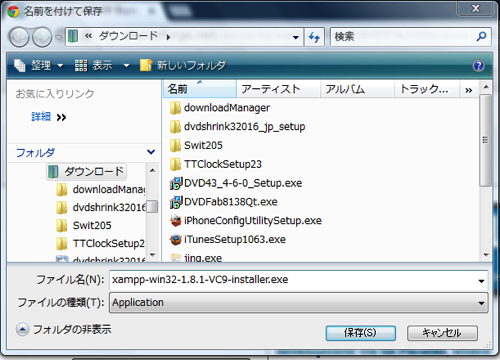Click the refresh button beside address bar

click(314, 37)
